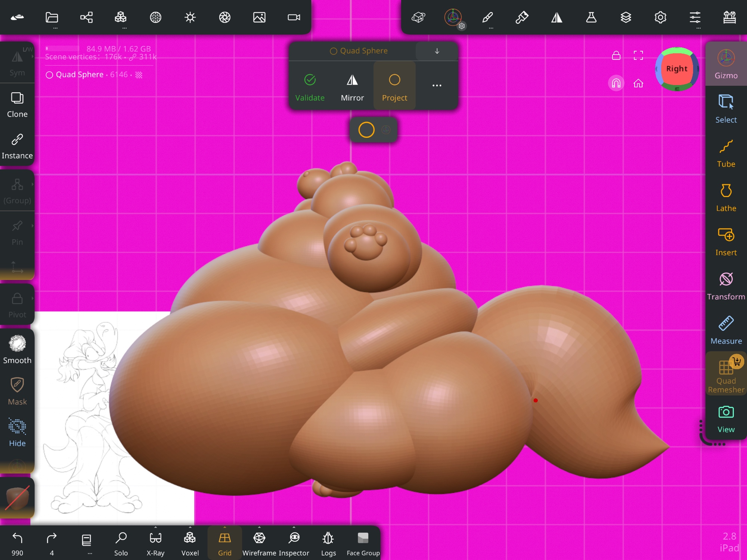The height and width of the screenshot is (560, 747).
Task: Toggle the Grid display
Action: (x=224, y=543)
